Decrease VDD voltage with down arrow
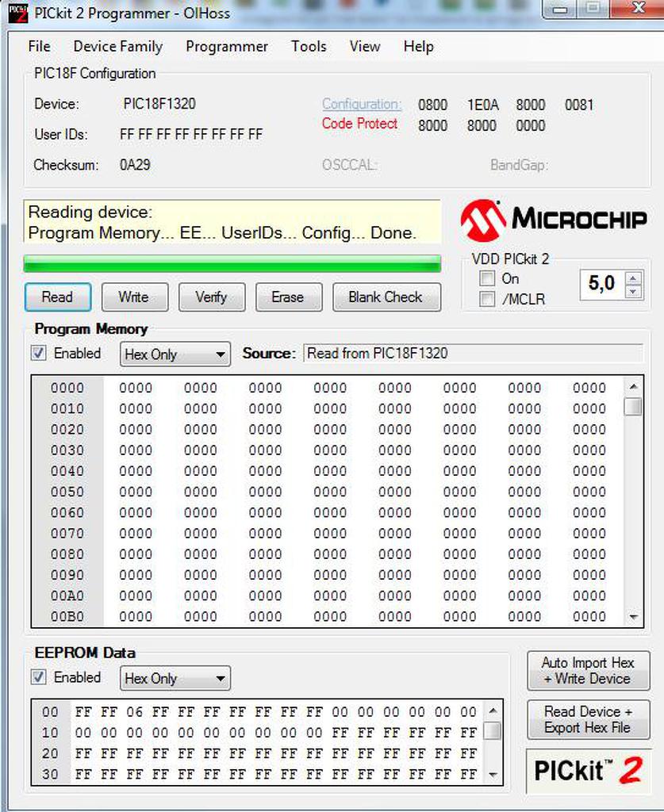664x812 pixels. coord(633,292)
